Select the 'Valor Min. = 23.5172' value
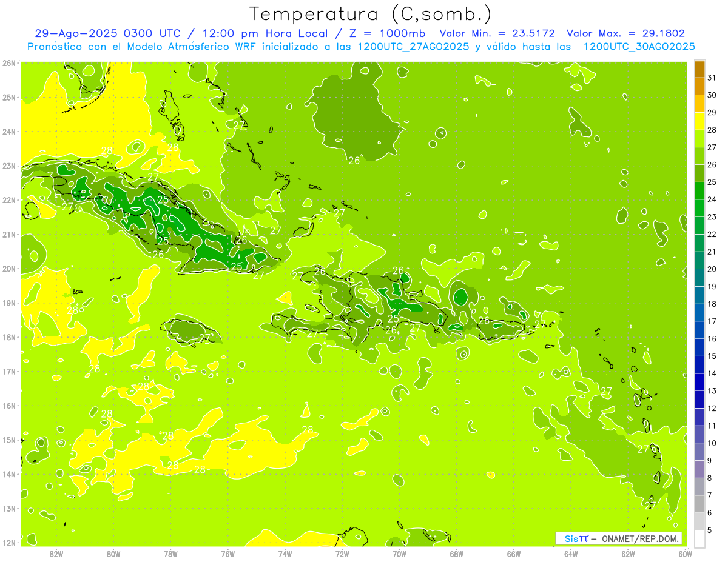This screenshot has width=728, height=562. point(497,33)
